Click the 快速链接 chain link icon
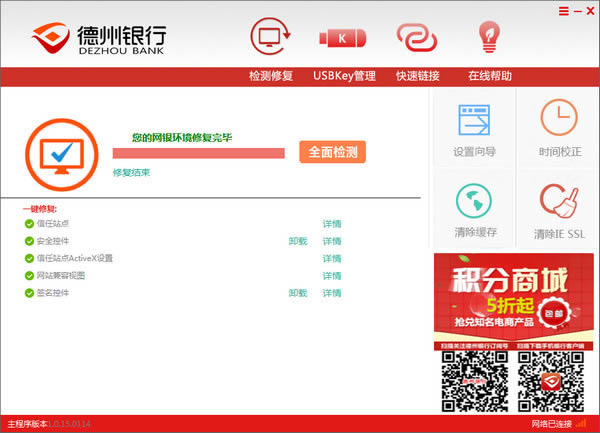The width and height of the screenshot is (600, 433). coord(416,37)
